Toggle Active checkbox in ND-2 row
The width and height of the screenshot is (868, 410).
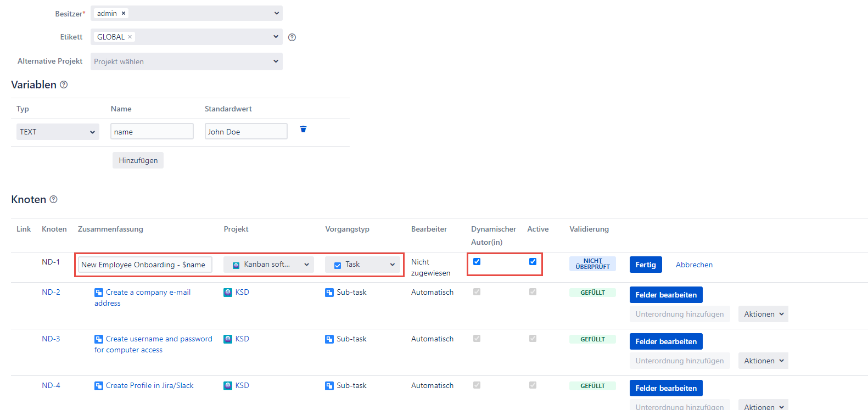[x=533, y=292]
